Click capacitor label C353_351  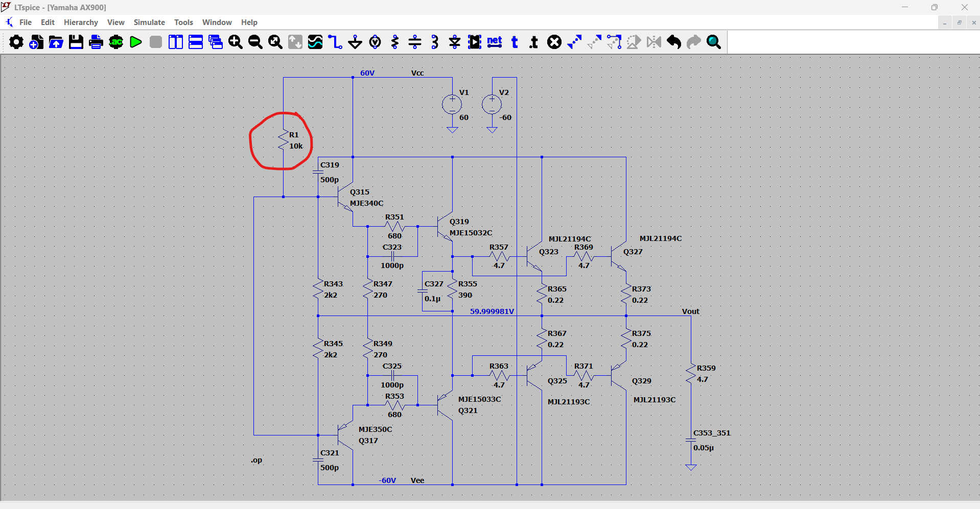[x=712, y=433]
